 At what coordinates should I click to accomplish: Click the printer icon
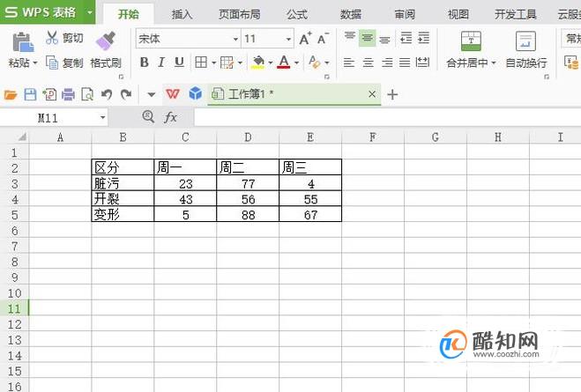pyautogui.click(x=68, y=95)
